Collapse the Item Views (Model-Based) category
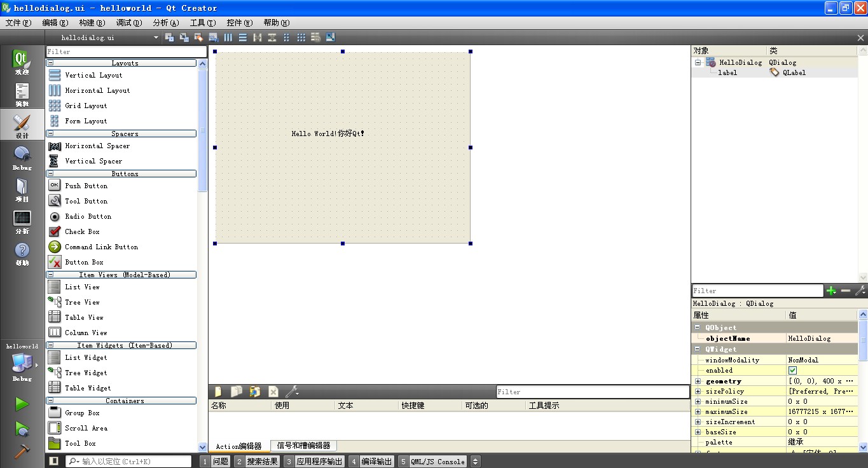Viewport: 868px width, 468px height. (x=50, y=275)
